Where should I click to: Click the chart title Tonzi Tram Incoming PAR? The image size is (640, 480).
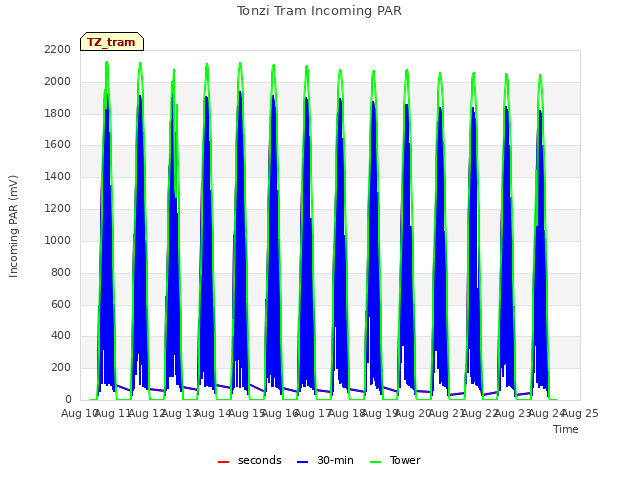319,11
